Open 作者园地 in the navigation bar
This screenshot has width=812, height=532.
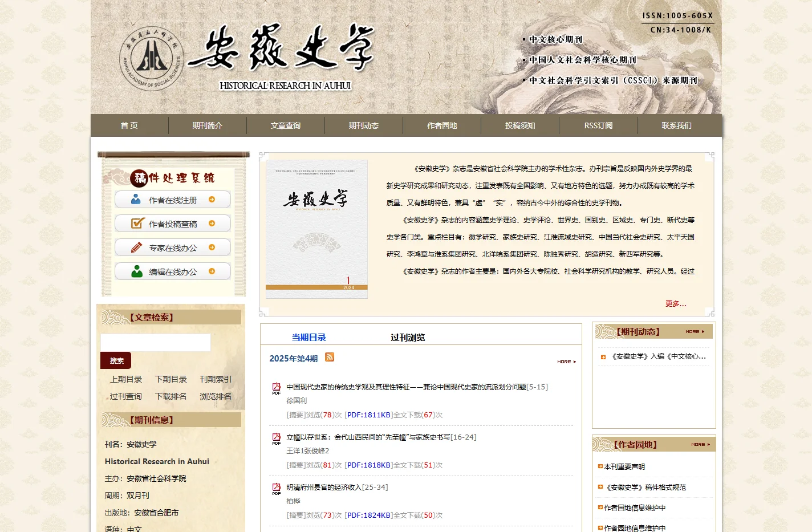442,125
